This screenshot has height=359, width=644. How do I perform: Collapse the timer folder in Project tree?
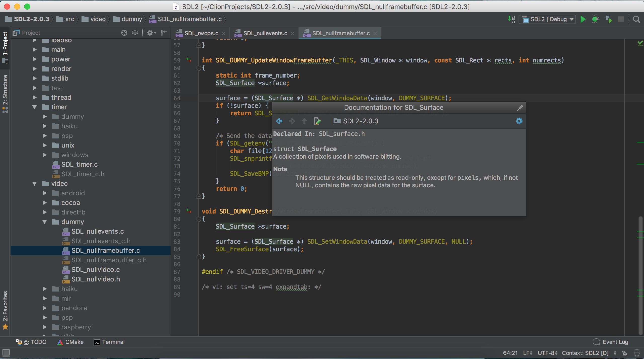pyautogui.click(x=35, y=107)
